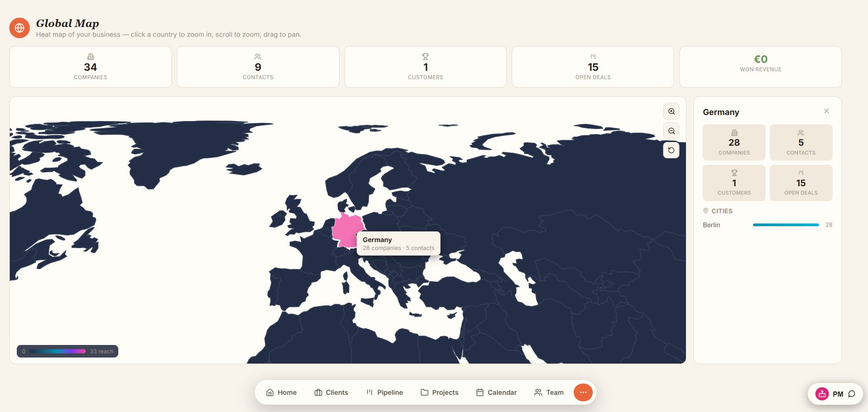This screenshot has width=868, height=412.
Task: Click the pink Germany country on the map
Action: pyautogui.click(x=346, y=230)
